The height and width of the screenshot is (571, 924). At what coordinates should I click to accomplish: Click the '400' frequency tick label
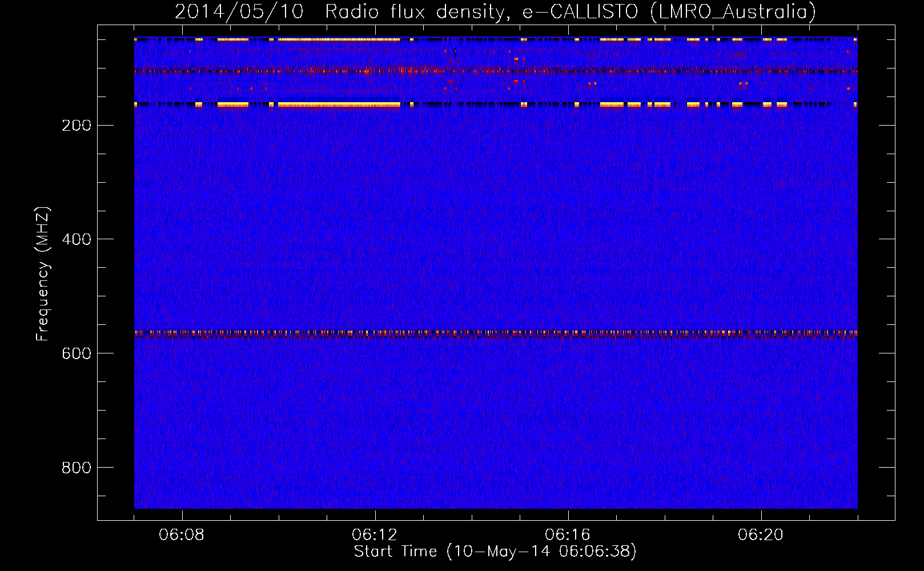(77, 239)
